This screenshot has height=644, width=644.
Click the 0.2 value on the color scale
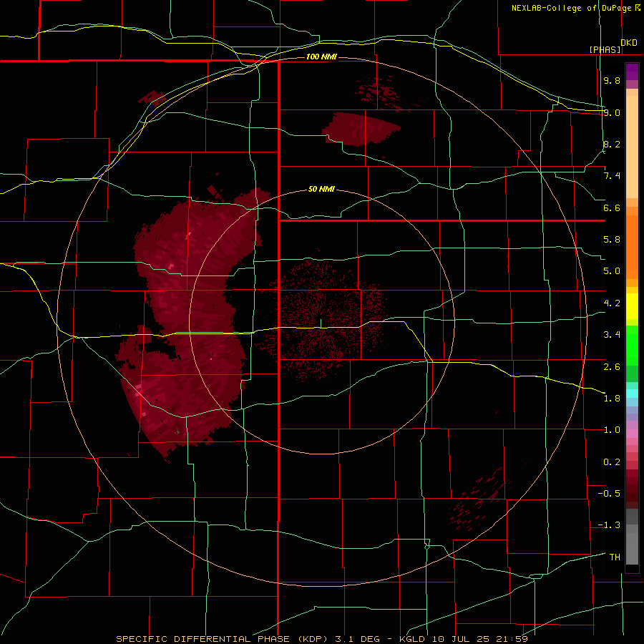tap(612, 462)
